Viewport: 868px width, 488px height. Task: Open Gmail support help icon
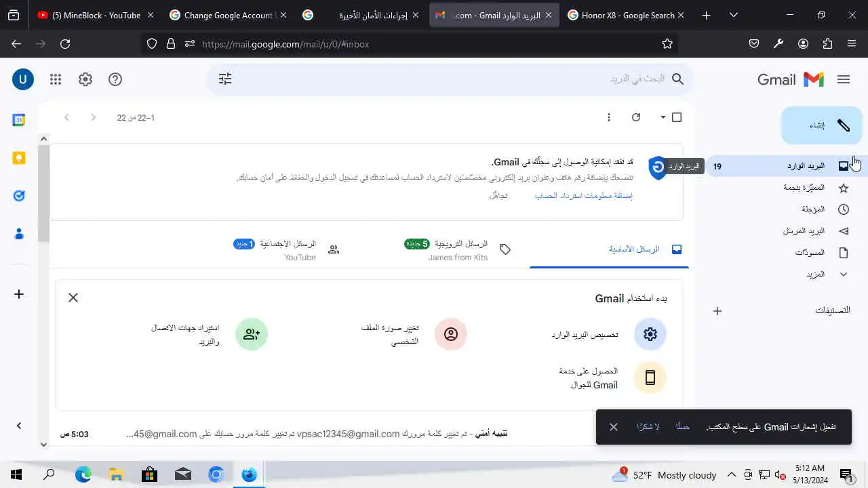coord(115,79)
